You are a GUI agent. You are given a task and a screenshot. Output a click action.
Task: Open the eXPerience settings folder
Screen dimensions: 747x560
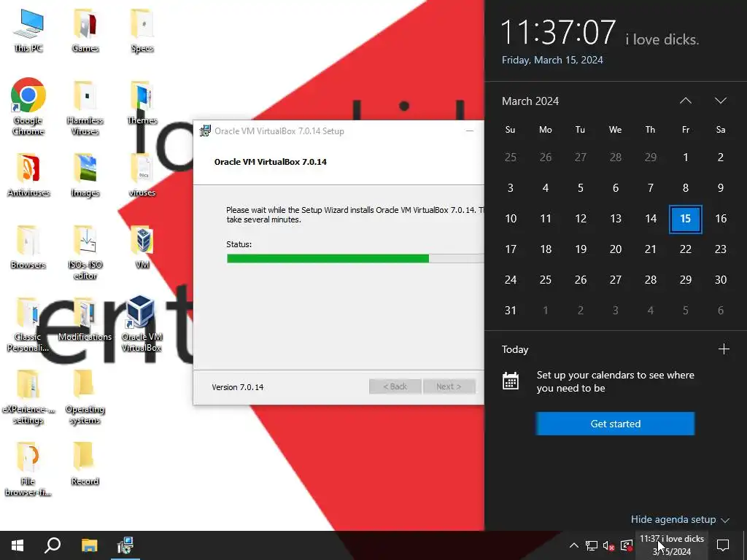[28, 397]
